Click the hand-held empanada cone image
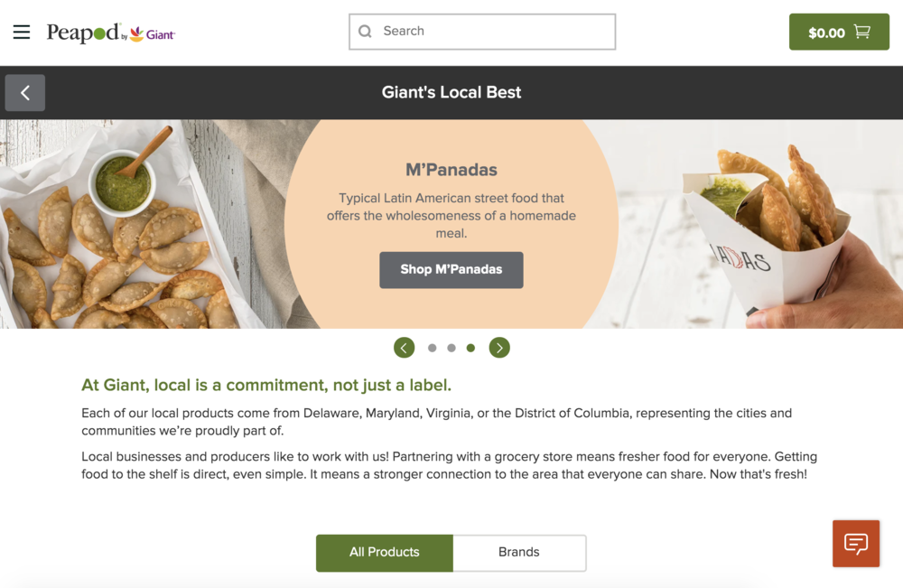Image resolution: width=903 pixels, height=588 pixels. tap(777, 226)
